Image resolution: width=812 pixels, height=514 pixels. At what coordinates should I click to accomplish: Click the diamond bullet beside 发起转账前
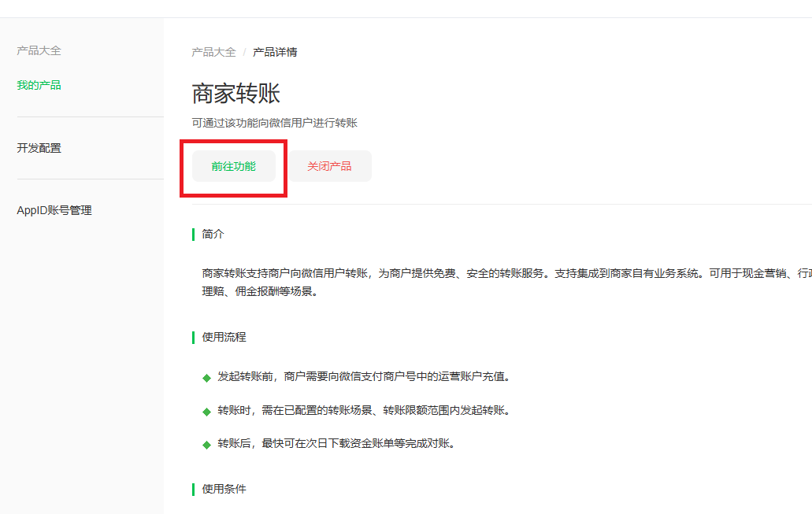point(206,377)
